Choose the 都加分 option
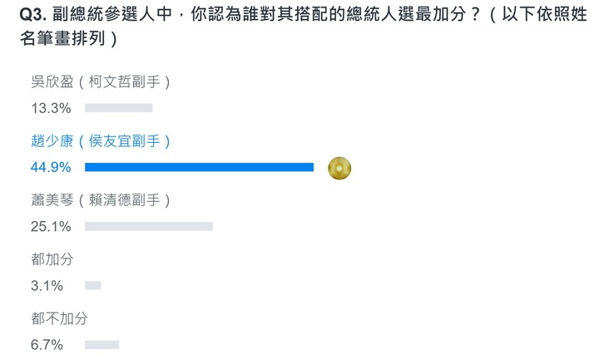Screen dimensions: 599x364 point(52,259)
